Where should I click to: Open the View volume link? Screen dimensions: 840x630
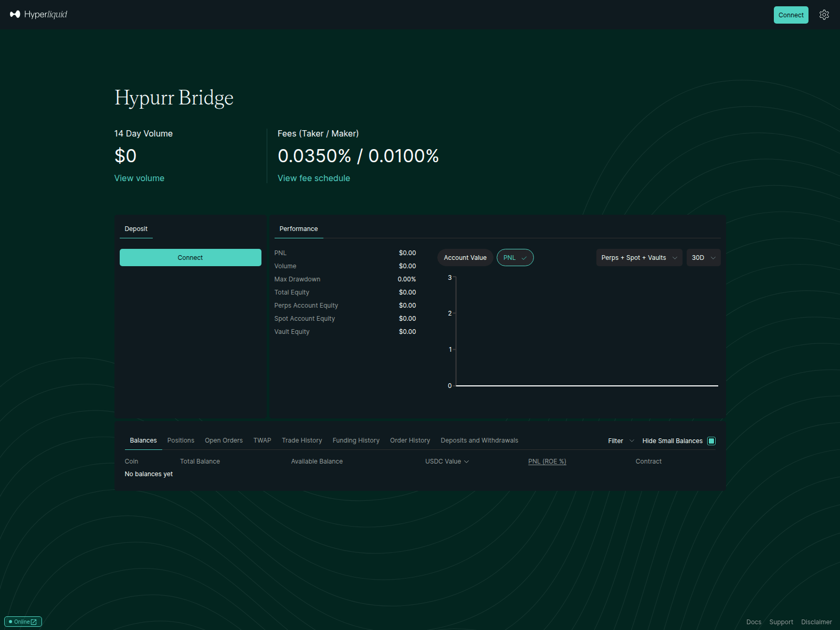139,178
